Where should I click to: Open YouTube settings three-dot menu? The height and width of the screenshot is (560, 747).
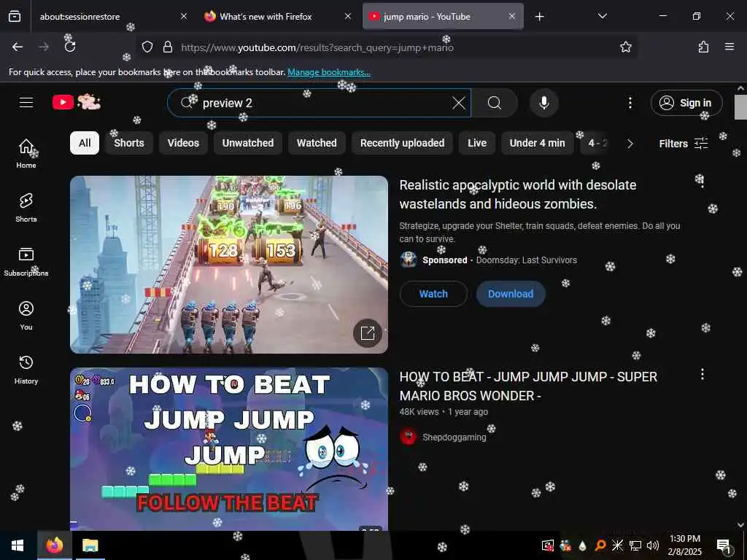(630, 103)
